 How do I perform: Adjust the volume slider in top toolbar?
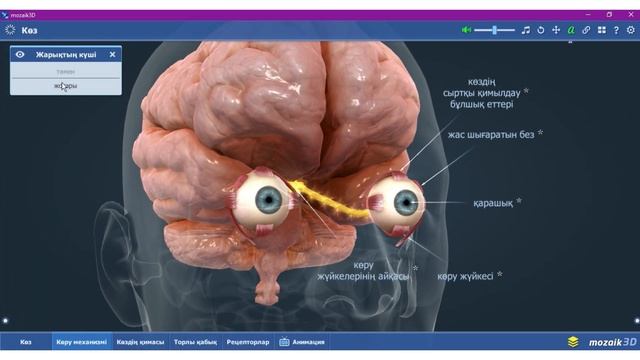pos(494,30)
